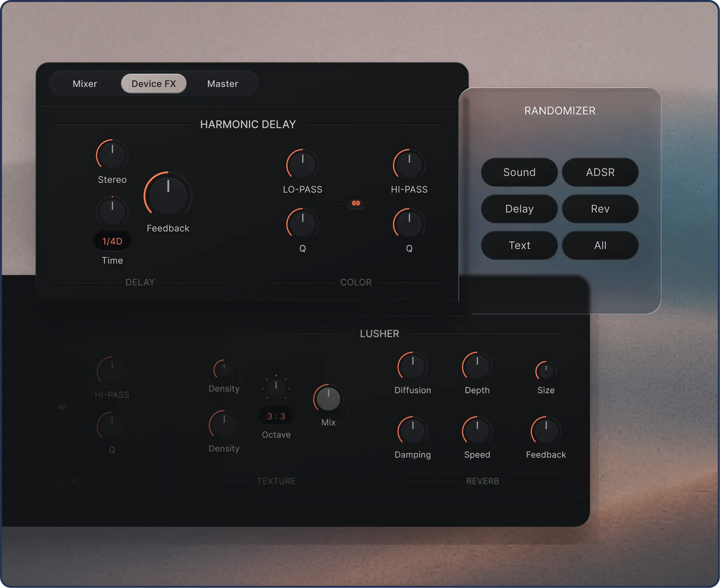The image size is (720, 588).
Task: Randomize All parameters
Action: (600, 245)
